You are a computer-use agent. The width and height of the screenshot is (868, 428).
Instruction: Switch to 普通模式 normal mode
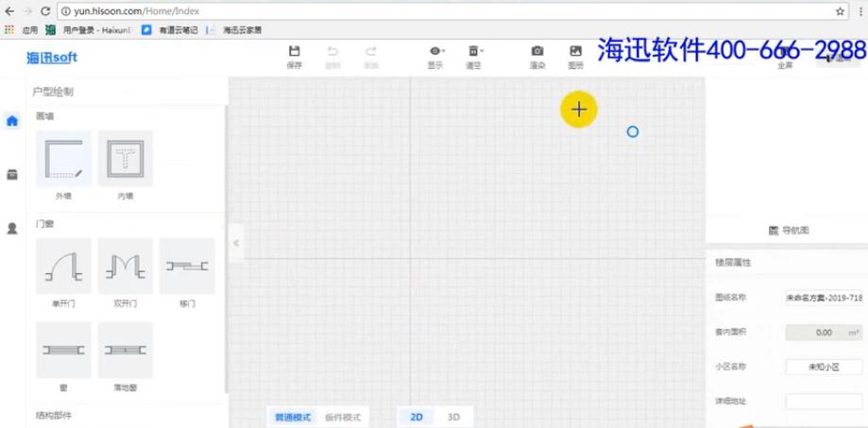pos(293,417)
